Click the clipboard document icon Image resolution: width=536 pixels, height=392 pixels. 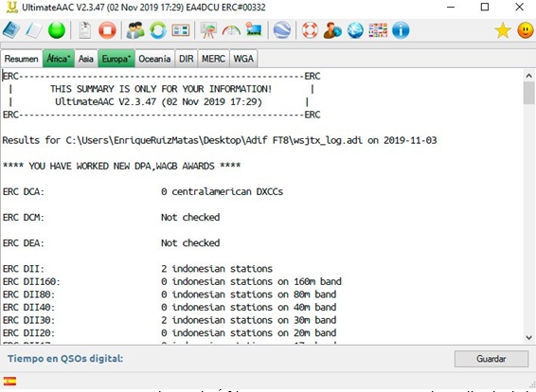(85, 30)
